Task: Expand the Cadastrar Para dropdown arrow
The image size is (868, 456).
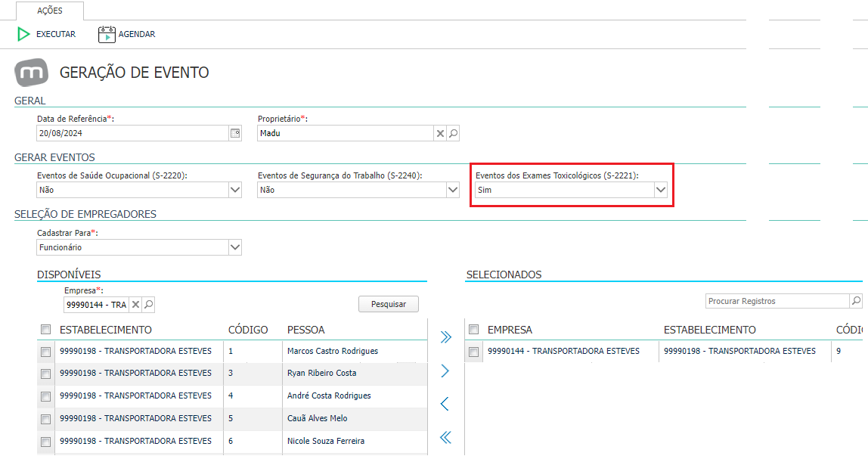Action: point(235,247)
